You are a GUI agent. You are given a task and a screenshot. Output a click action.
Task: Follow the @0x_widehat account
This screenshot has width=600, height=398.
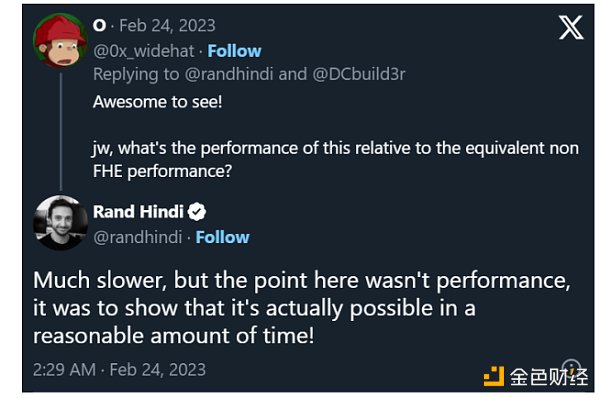pos(234,51)
